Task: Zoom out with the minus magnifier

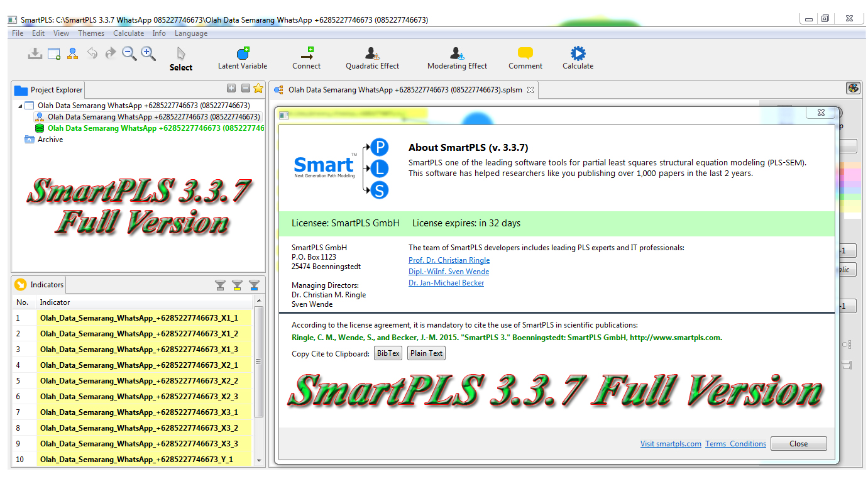Action: coord(129,54)
